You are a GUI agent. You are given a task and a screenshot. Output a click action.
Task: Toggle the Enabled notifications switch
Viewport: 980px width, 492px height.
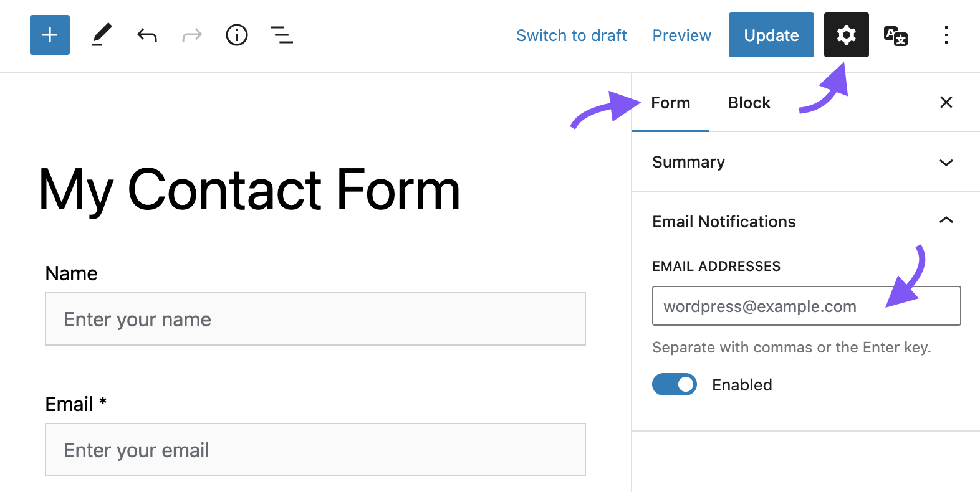pyautogui.click(x=675, y=384)
